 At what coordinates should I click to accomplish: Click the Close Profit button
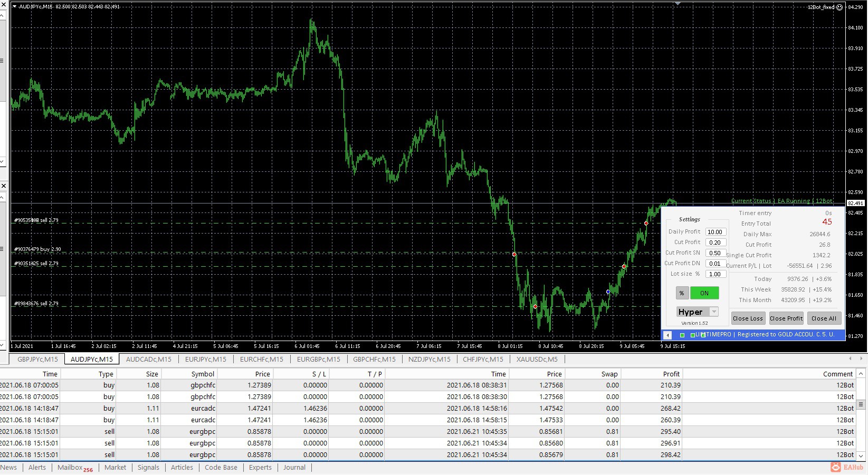point(786,318)
